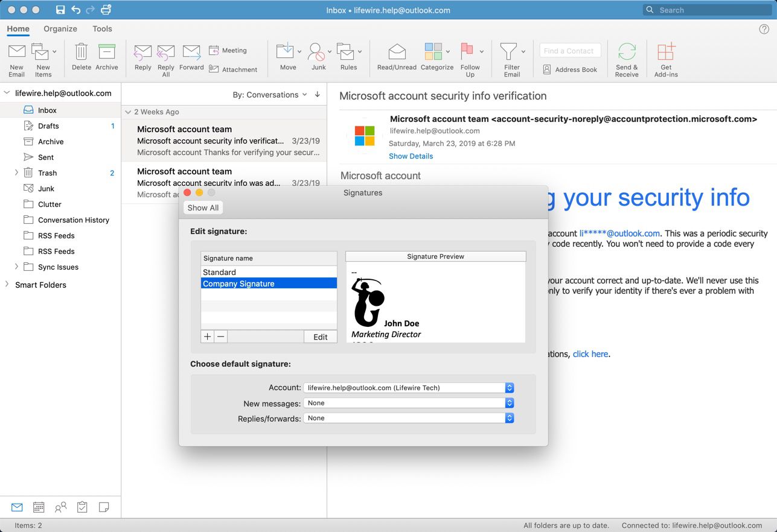The width and height of the screenshot is (777, 532).
Task: Switch to the Tools tab
Action: [102, 28]
